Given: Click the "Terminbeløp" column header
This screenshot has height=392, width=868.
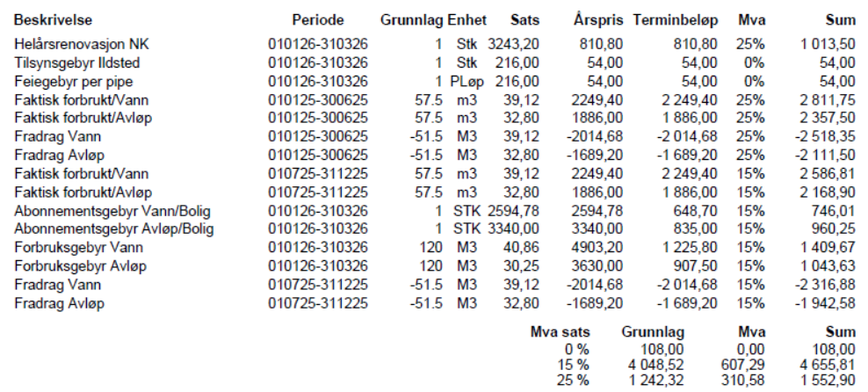Looking at the screenshot, I should [x=674, y=18].
